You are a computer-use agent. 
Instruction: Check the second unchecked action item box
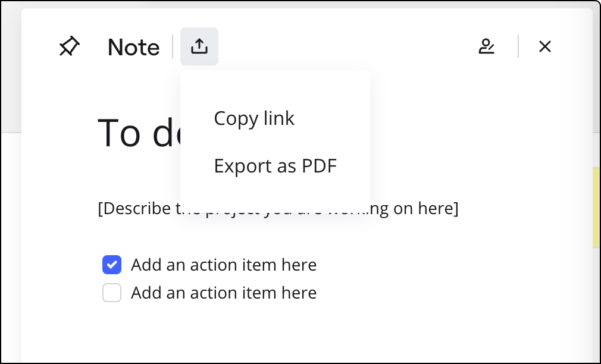(112, 293)
